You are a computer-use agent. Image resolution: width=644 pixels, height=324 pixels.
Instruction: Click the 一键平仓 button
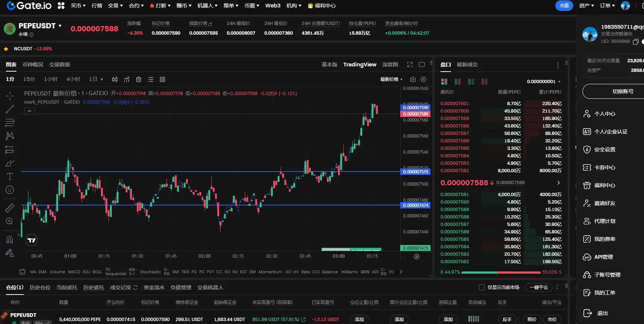(539, 287)
